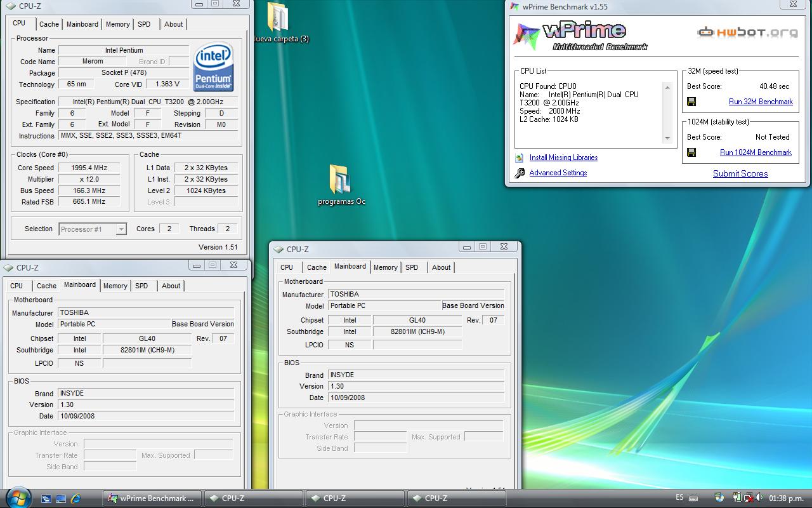Viewport: 812px width, 508px height.
Task: Select the 'programas Oc' desktop folder
Action: (x=341, y=185)
